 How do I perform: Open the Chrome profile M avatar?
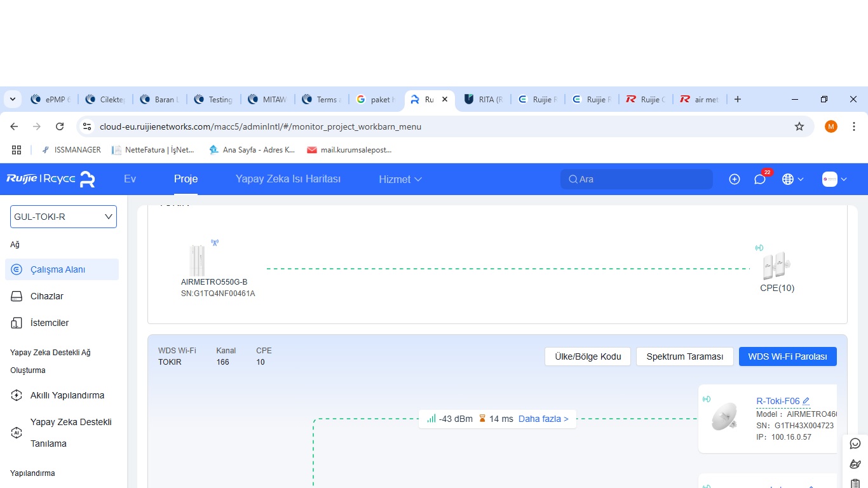pyautogui.click(x=831, y=126)
